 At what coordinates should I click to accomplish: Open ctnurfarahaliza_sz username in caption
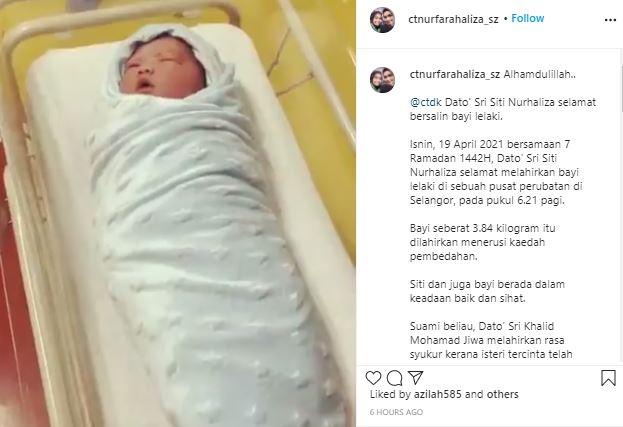[x=455, y=74]
